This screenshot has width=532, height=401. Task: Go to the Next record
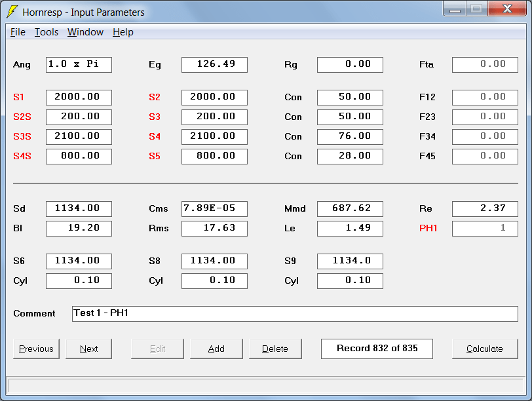88,349
